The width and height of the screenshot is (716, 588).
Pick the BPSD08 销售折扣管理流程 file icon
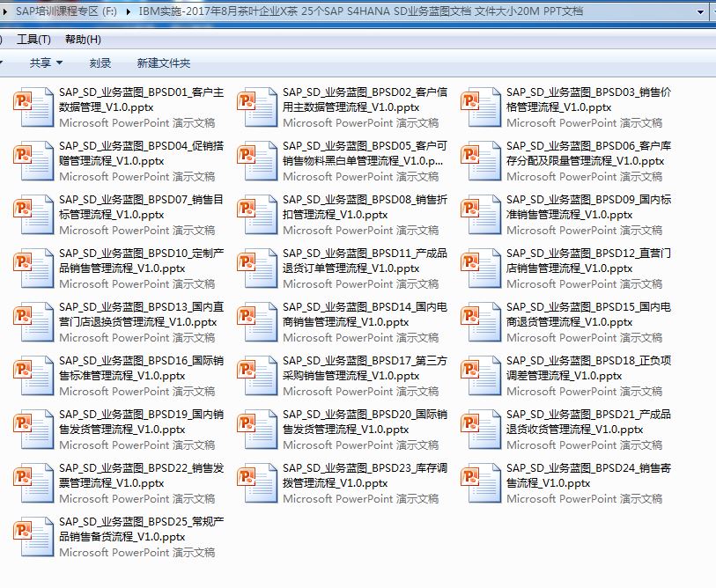pyautogui.click(x=257, y=215)
